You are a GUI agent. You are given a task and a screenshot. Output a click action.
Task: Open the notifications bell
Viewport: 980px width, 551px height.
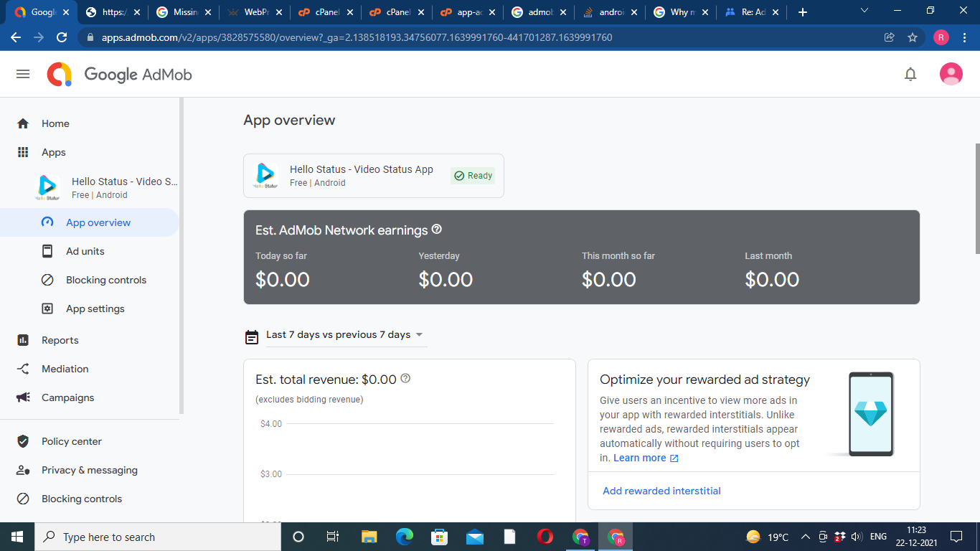[910, 74]
